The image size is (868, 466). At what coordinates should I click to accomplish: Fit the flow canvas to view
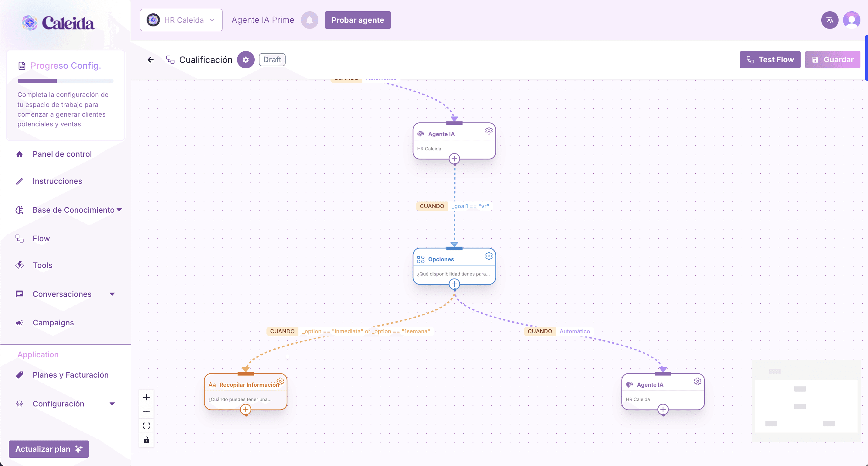(x=146, y=426)
